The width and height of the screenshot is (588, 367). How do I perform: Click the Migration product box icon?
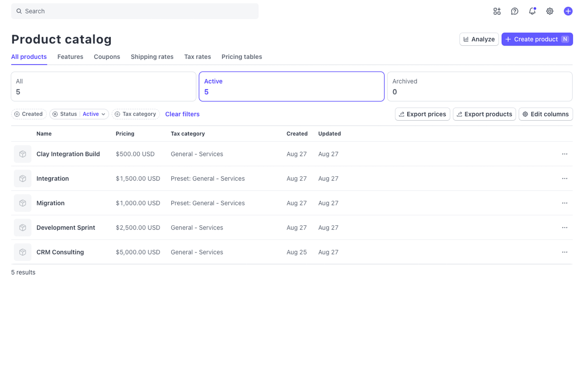point(23,203)
